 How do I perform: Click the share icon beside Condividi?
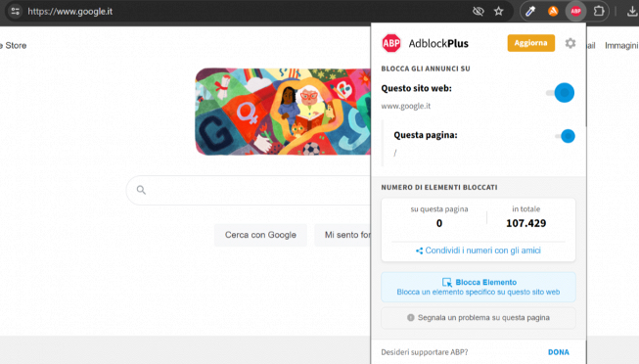419,250
